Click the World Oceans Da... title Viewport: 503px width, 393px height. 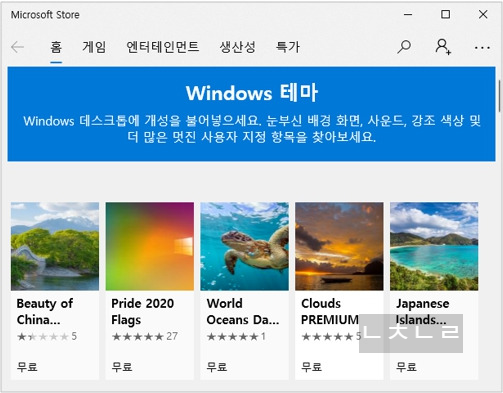point(243,312)
